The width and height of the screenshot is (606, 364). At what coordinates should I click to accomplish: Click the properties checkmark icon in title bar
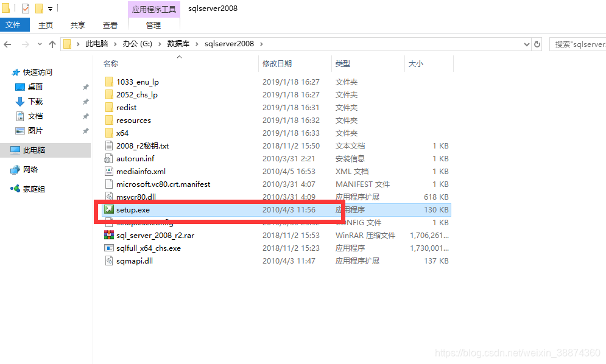pyautogui.click(x=26, y=8)
